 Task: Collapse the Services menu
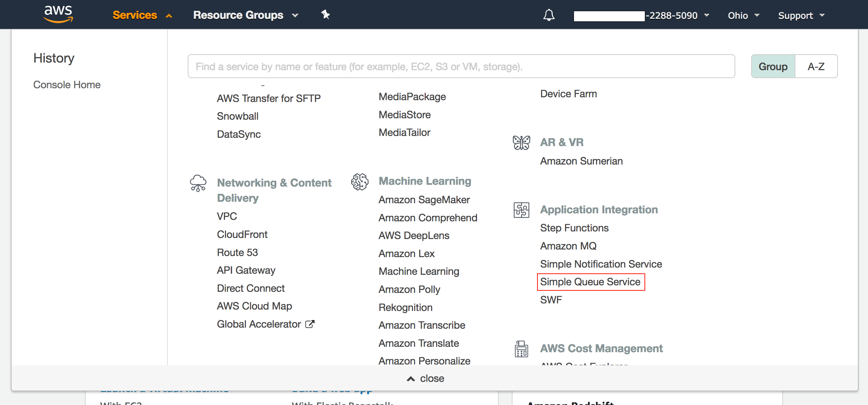(141, 15)
